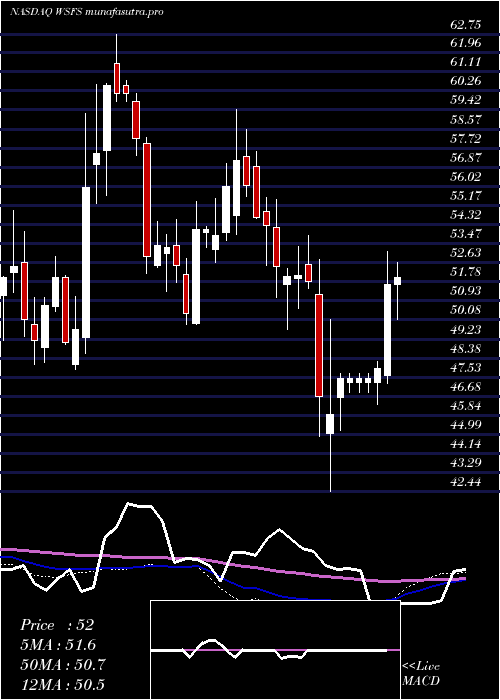Select the 42.44 price axis label
The image size is (500, 700).
466,482
